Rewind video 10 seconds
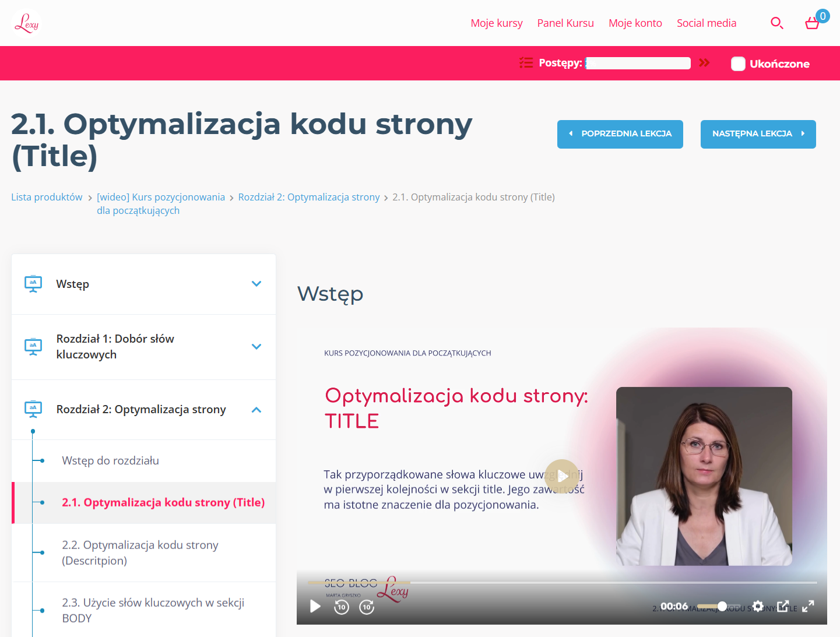This screenshot has height=637, width=840. [x=342, y=607]
